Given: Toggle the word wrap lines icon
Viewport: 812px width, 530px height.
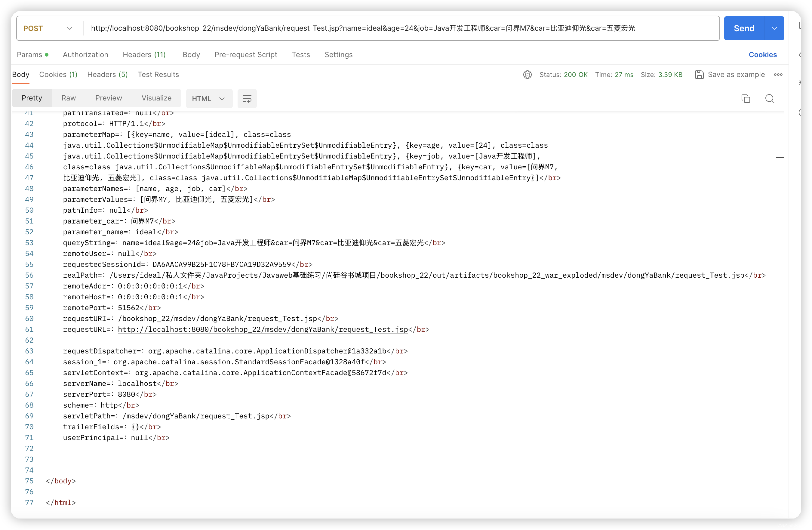Looking at the screenshot, I should pyautogui.click(x=247, y=99).
